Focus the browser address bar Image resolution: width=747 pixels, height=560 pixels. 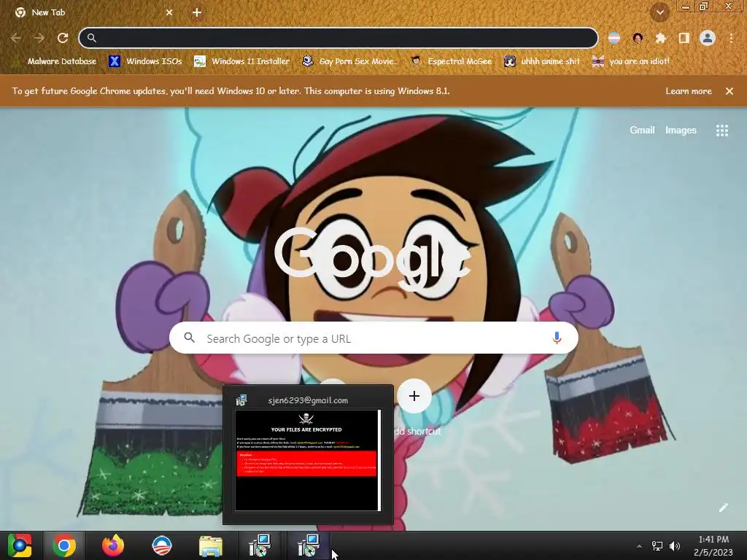338,38
